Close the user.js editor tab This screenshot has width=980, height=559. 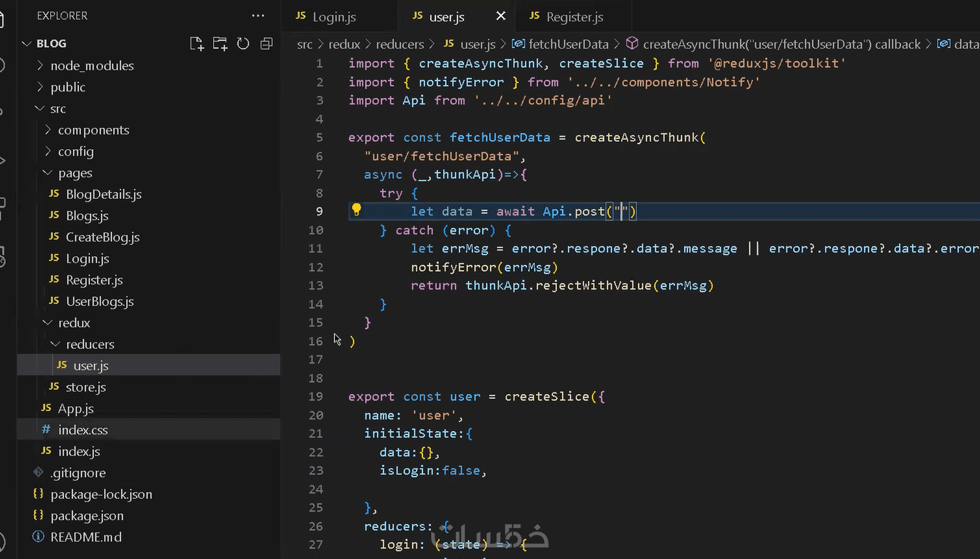pyautogui.click(x=501, y=16)
